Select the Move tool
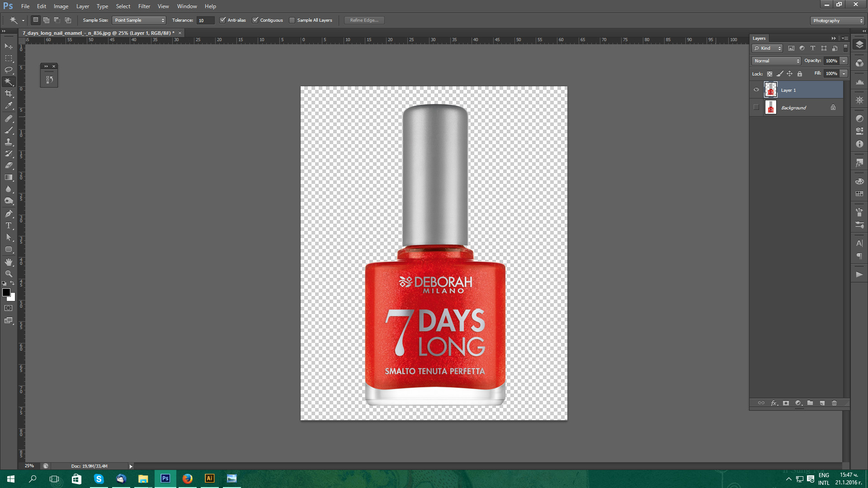 pyautogui.click(x=9, y=46)
